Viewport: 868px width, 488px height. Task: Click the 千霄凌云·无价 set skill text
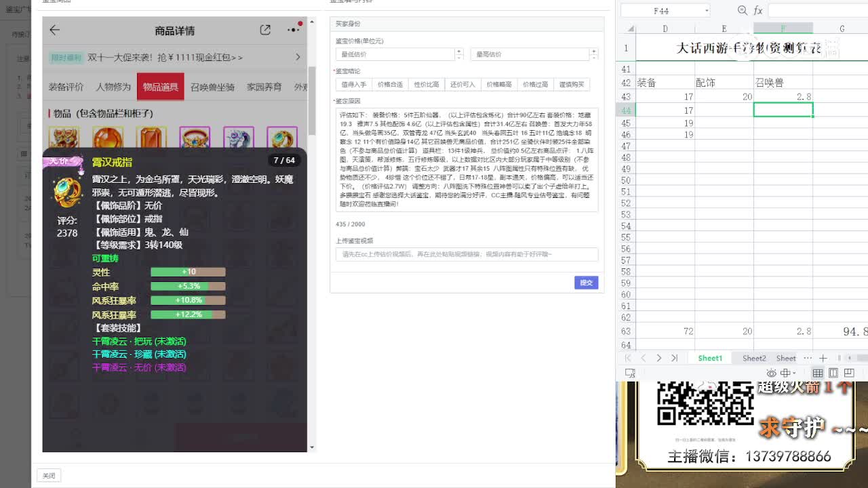(139, 367)
